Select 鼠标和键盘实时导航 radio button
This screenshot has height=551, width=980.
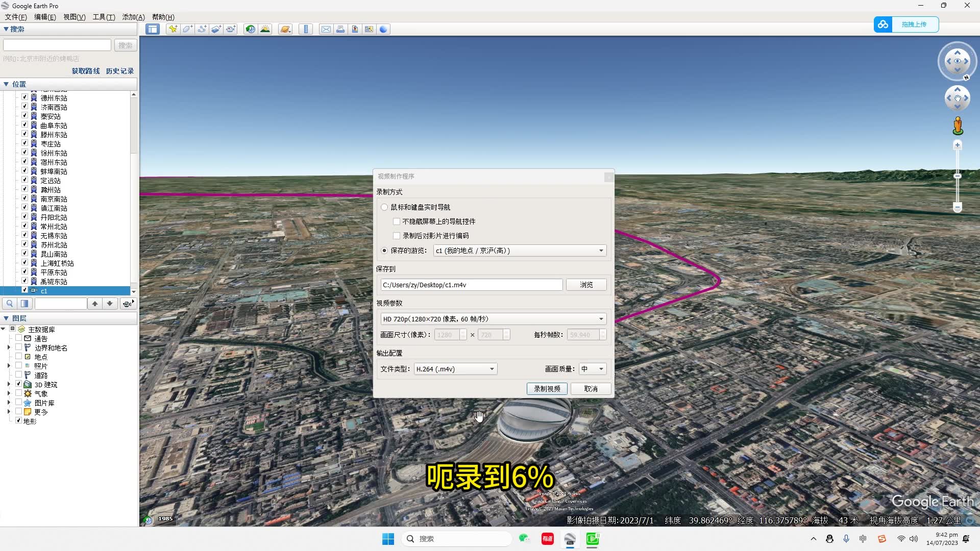(384, 207)
